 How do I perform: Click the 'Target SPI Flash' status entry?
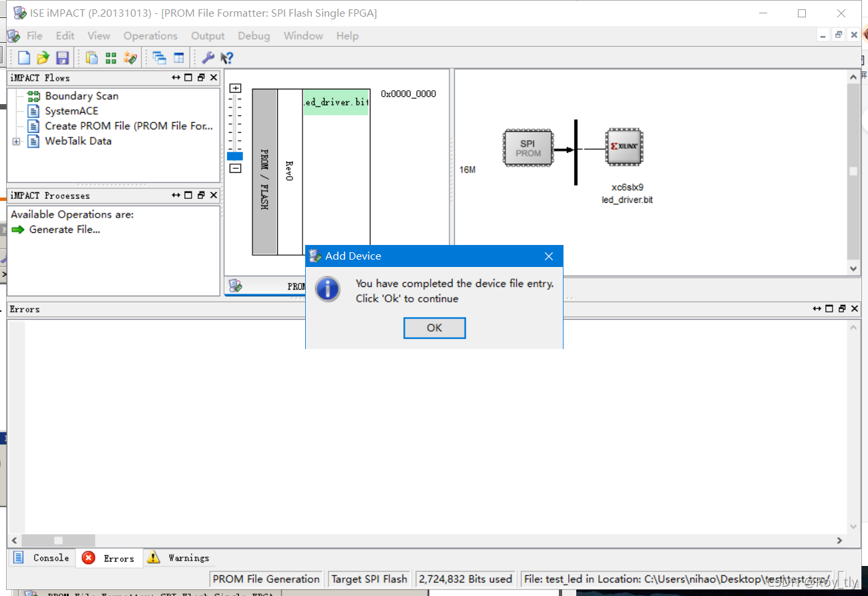(x=369, y=579)
